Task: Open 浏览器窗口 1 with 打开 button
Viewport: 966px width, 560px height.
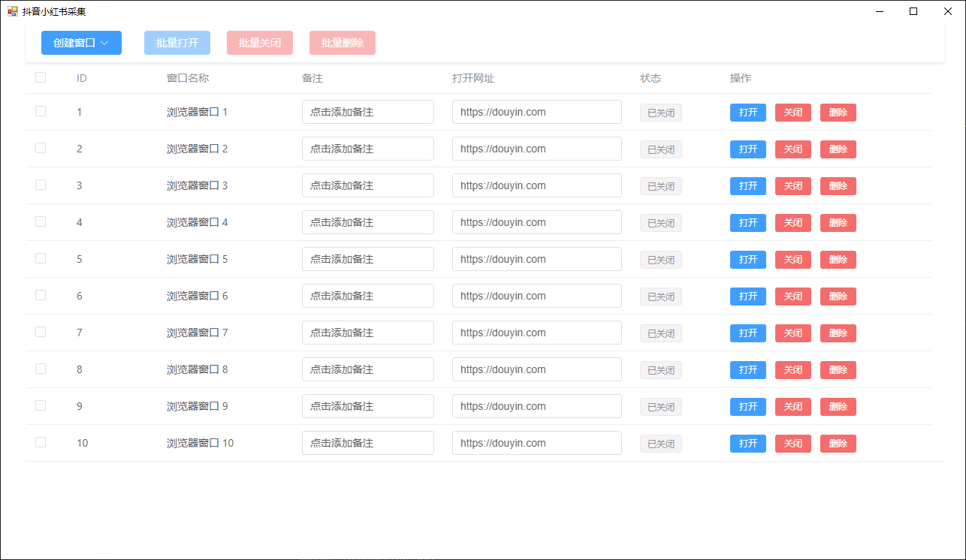Action: [x=748, y=113]
